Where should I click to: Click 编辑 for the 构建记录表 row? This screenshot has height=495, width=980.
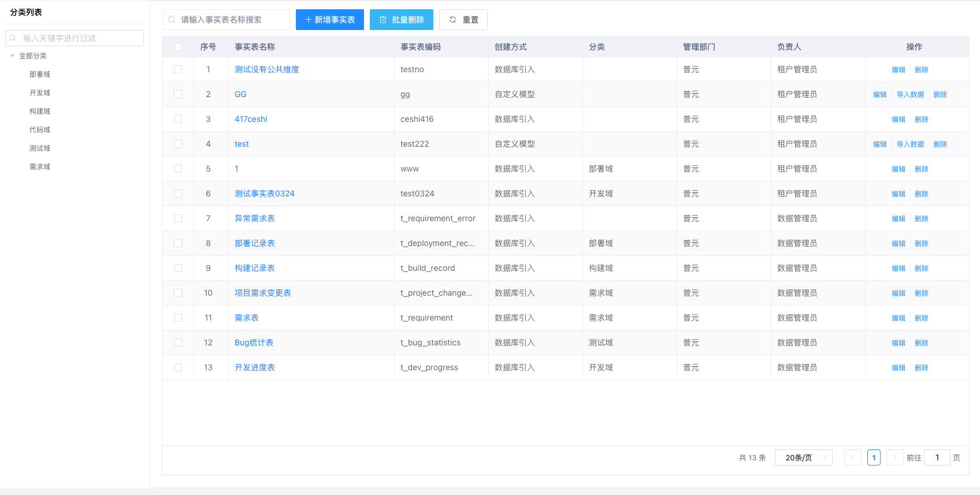(x=898, y=269)
